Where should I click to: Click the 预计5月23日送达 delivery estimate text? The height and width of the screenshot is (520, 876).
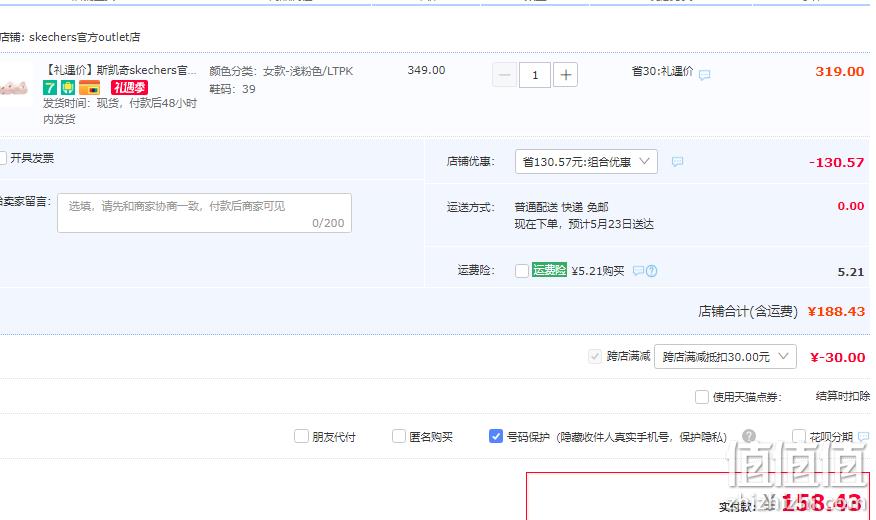click(611, 224)
